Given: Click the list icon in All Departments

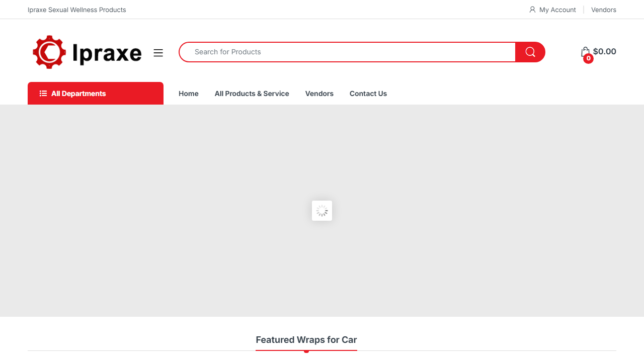Looking at the screenshot, I should click(43, 94).
